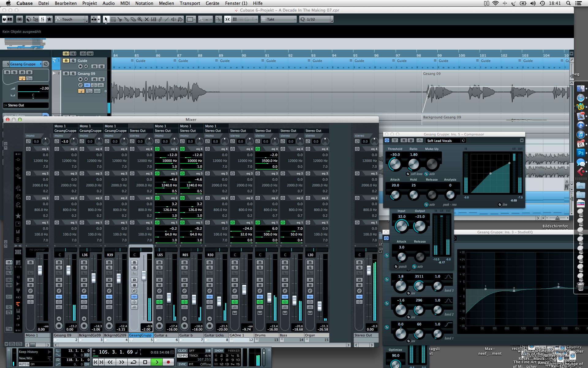This screenshot has width=588, height=368.
Task: Open the Medien menu
Action: point(166,3)
